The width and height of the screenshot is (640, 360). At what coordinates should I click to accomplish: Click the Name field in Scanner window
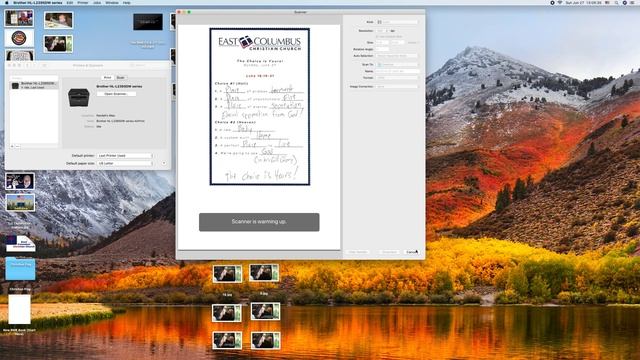[397, 71]
